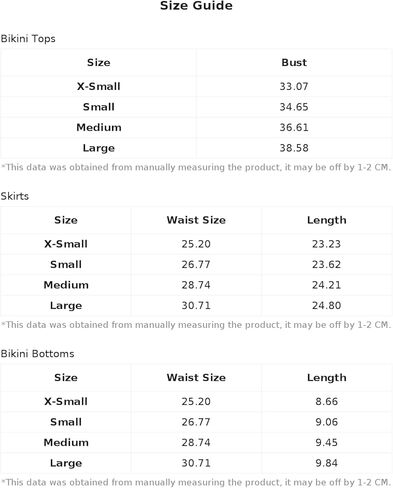Click the Bikini Bottoms section label

(37, 354)
